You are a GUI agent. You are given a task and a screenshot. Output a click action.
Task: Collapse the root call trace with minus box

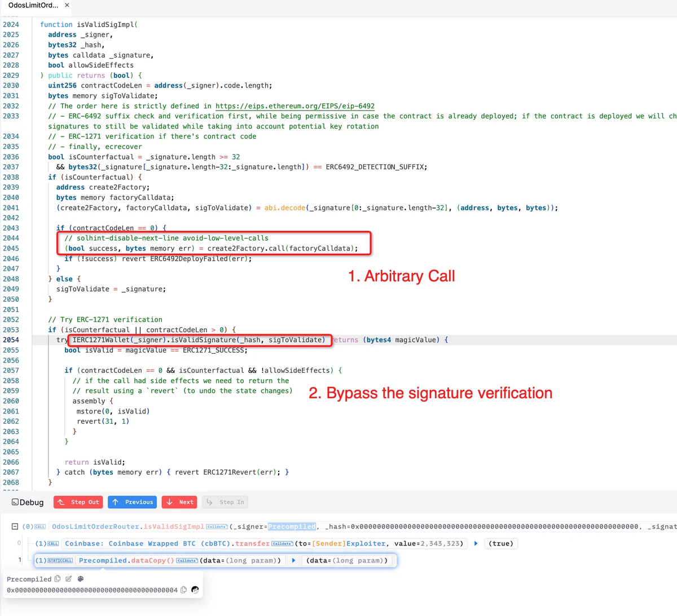(x=15, y=527)
